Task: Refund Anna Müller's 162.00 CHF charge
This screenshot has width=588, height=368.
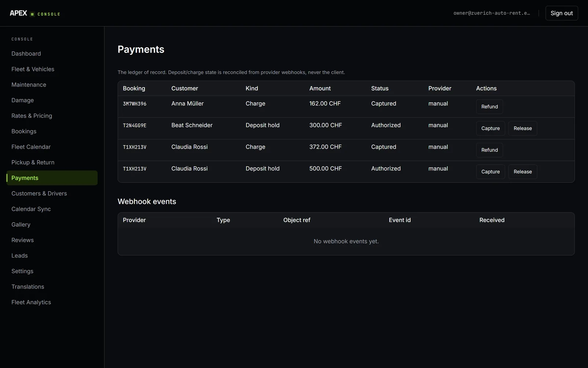Action: (x=490, y=107)
